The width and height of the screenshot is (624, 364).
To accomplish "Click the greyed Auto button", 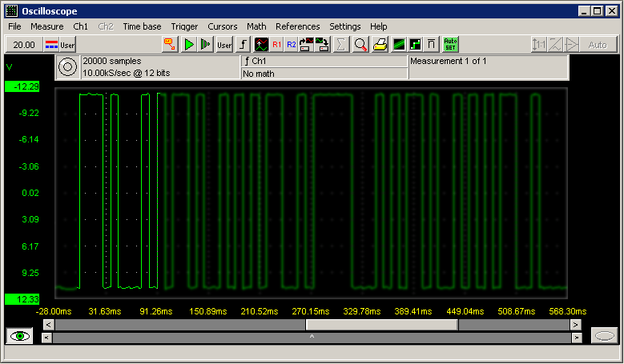I will 598,45.
